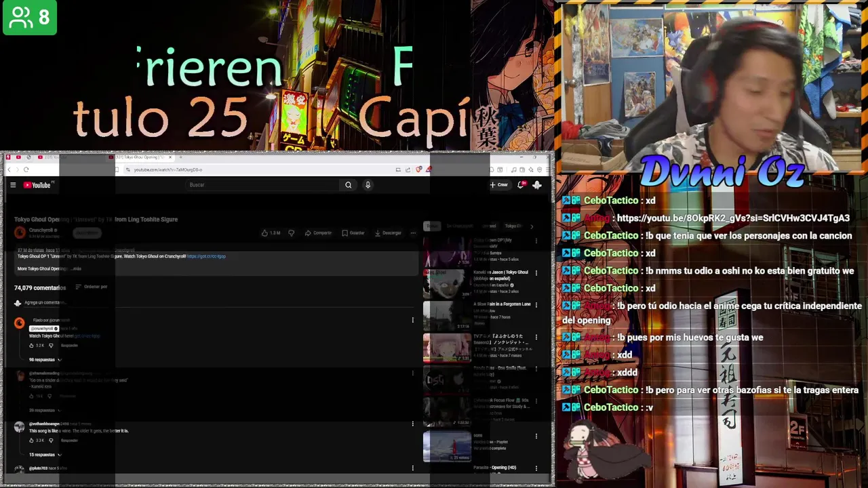This screenshot has height=488, width=868.
Task: Open Kaneki vs Jason video thumbnail
Action: [x=447, y=283]
